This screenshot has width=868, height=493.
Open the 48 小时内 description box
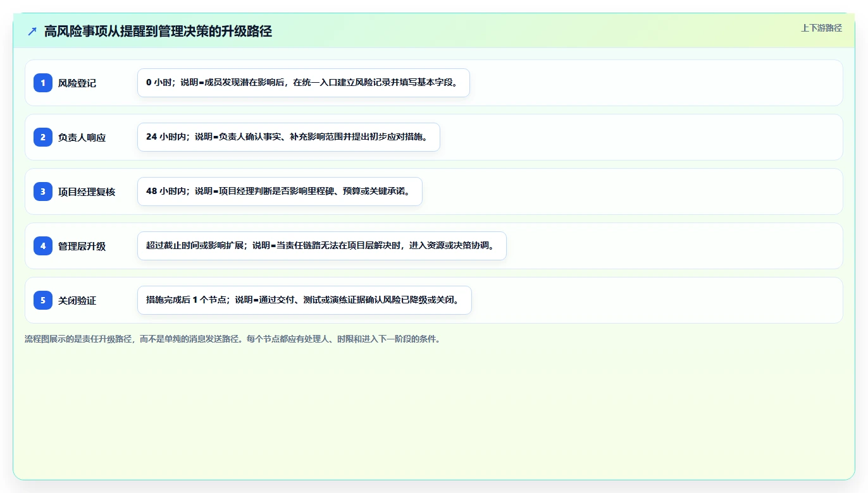point(280,192)
